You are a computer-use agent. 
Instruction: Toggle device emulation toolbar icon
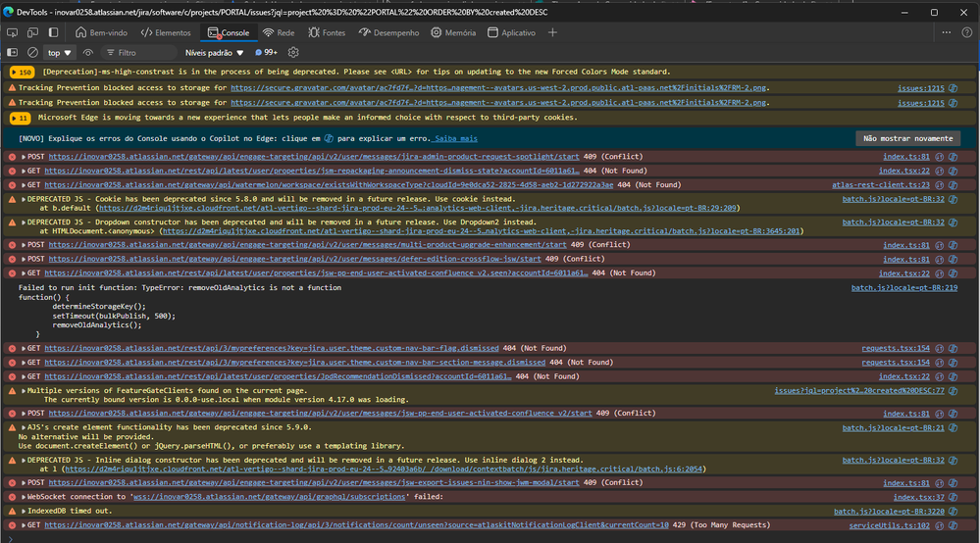pos(32,32)
